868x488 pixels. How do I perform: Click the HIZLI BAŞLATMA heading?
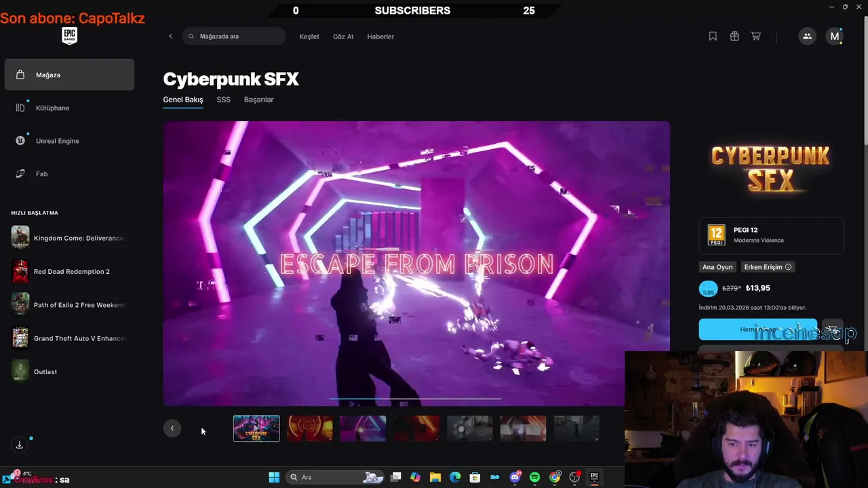[x=35, y=213]
